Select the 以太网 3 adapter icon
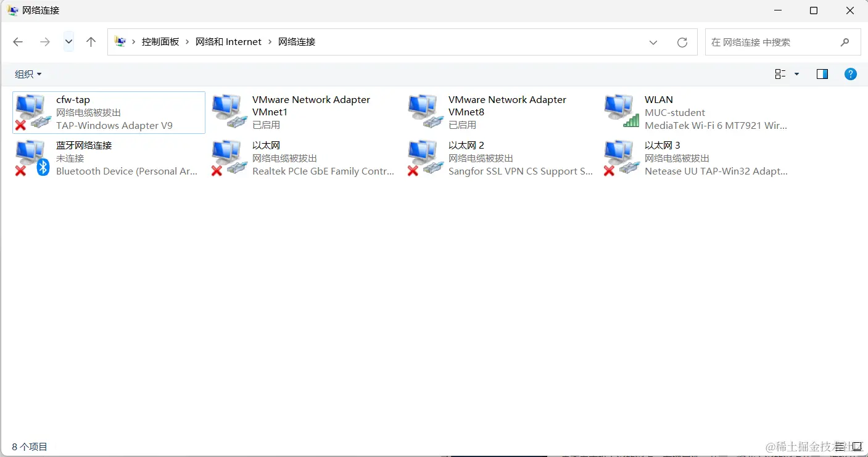Image resolution: width=868 pixels, height=457 pixels. pyautogui.click(x=622, y=158)
